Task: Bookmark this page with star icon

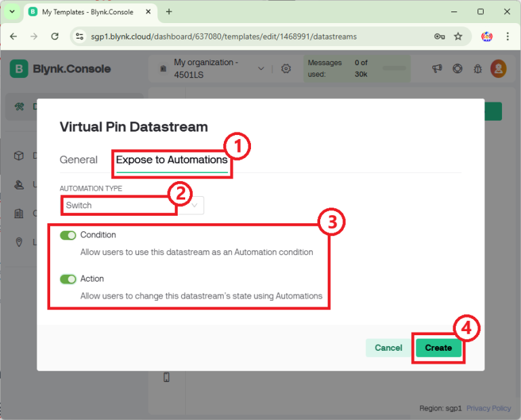Action: click(x=458, y=37)
